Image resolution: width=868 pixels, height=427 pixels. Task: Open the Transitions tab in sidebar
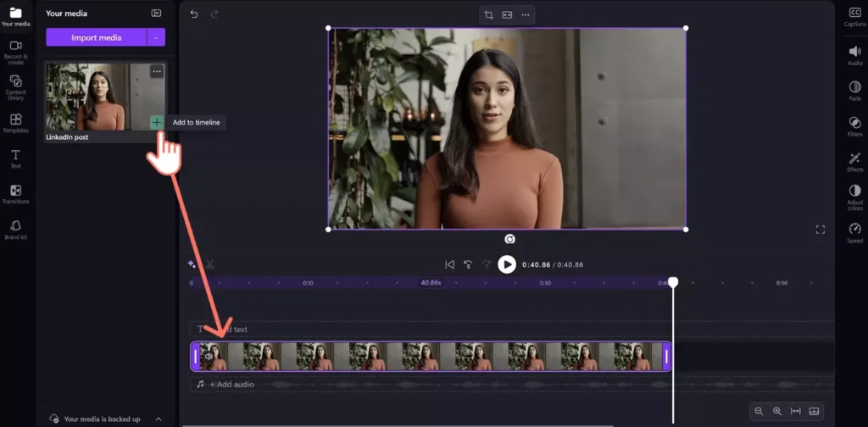(x=15, y=194)
